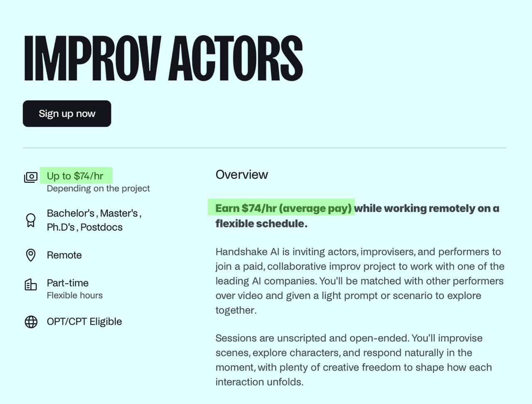Click the Ph.D's, Postdocs line

[85, 227]
